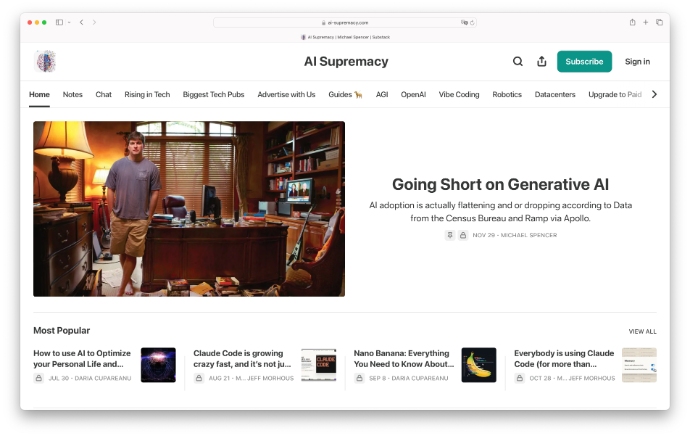Viewport: 690px width, 435px height.
Task: Click the translate icon in address bar
Action: [464, 22]
